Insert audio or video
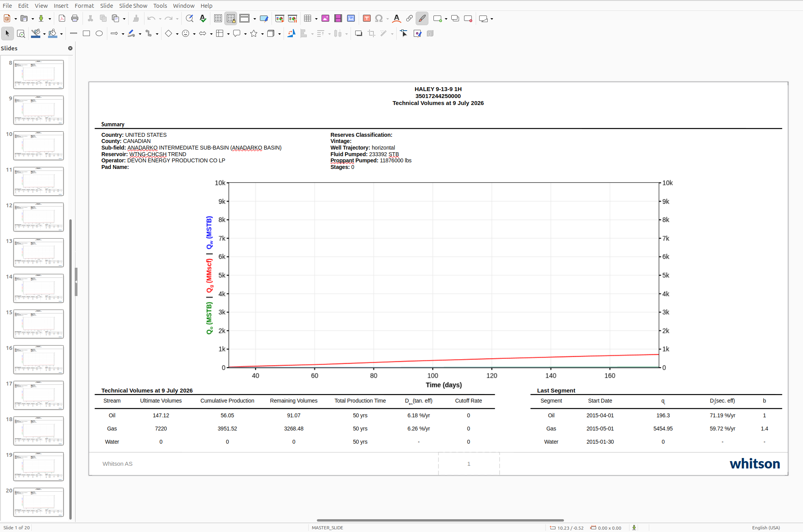The height and width of the screenshot is (532, 803). [338, 19]
